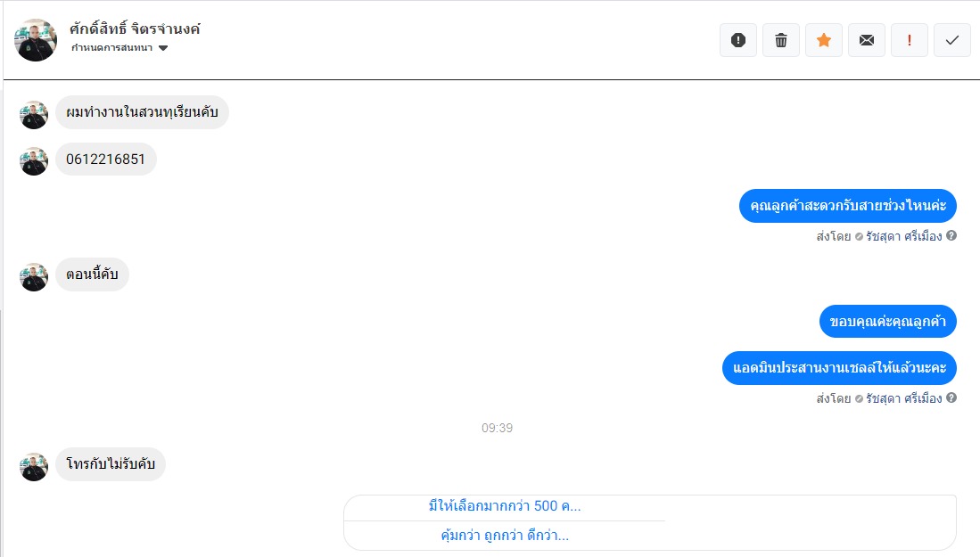Open the กำหนดการสนทนา label under contact name
This screenshot has width=980, height=557.
click(x=111, y=48)
